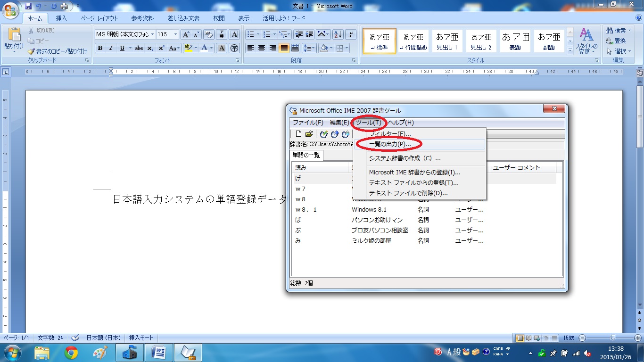Open ヘルプ(H) menu in dictionary tool
This screenshot has height=362, width=644.
pyautogui.click(x=401, y=123)
